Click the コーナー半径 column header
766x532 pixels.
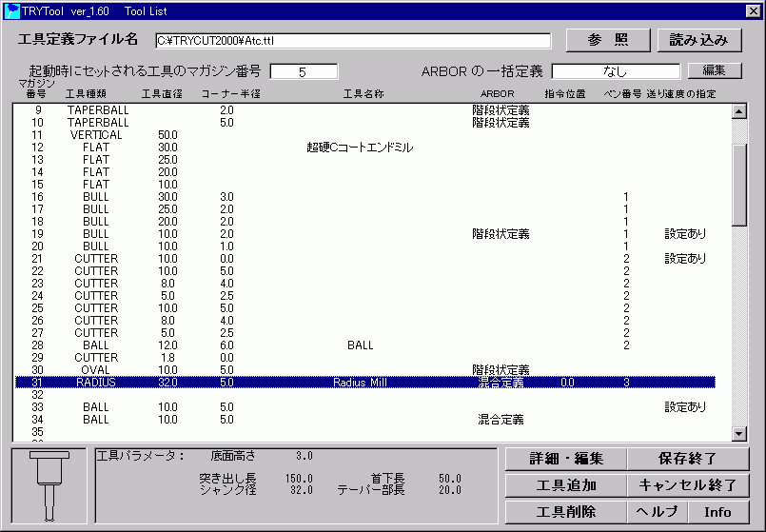click(x=231, y=94)
